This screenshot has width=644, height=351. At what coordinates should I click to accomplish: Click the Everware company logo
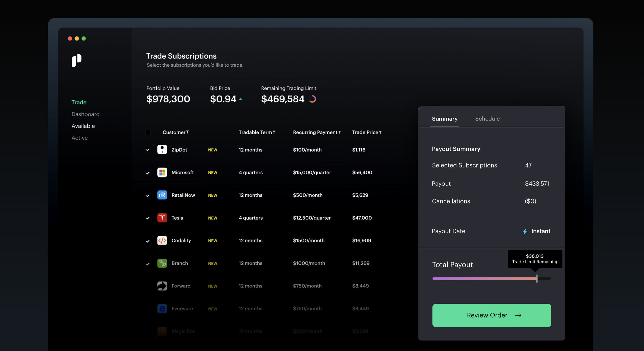coord(162,309)
